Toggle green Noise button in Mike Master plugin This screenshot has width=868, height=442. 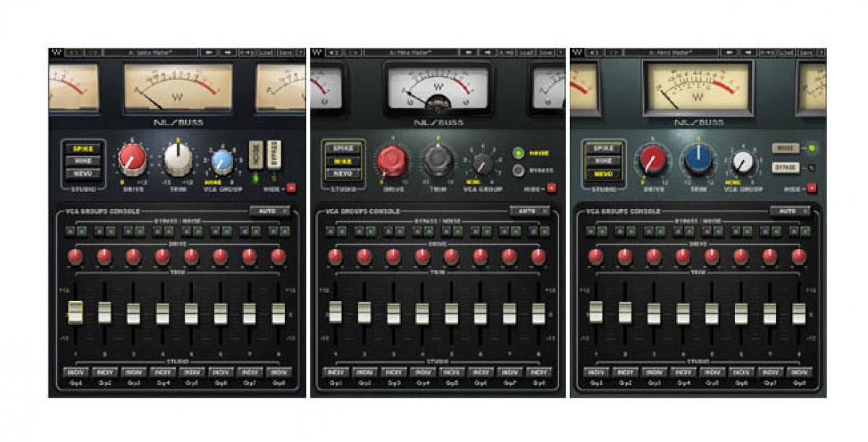point(518,153)
